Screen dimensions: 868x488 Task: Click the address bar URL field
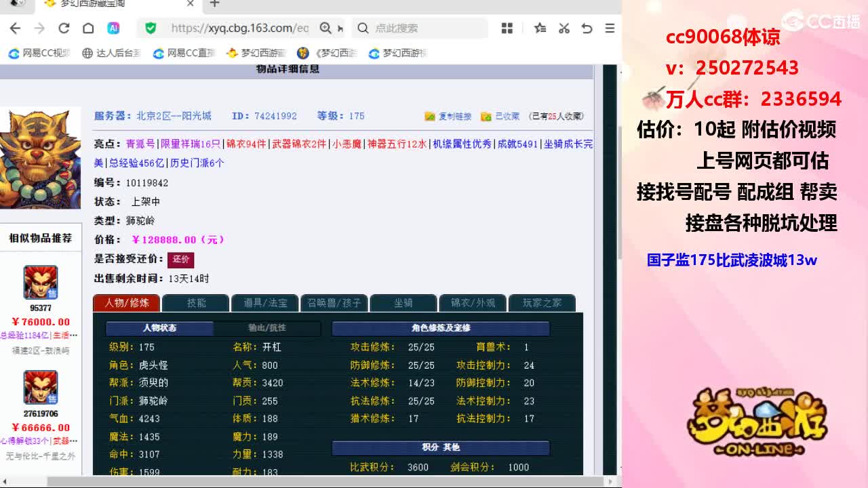(239, 28)
